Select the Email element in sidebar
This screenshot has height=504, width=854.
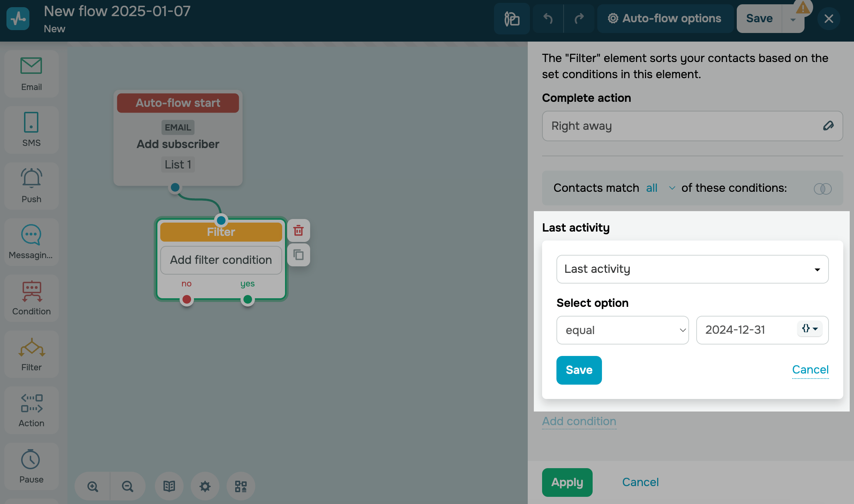coord(31,74)
